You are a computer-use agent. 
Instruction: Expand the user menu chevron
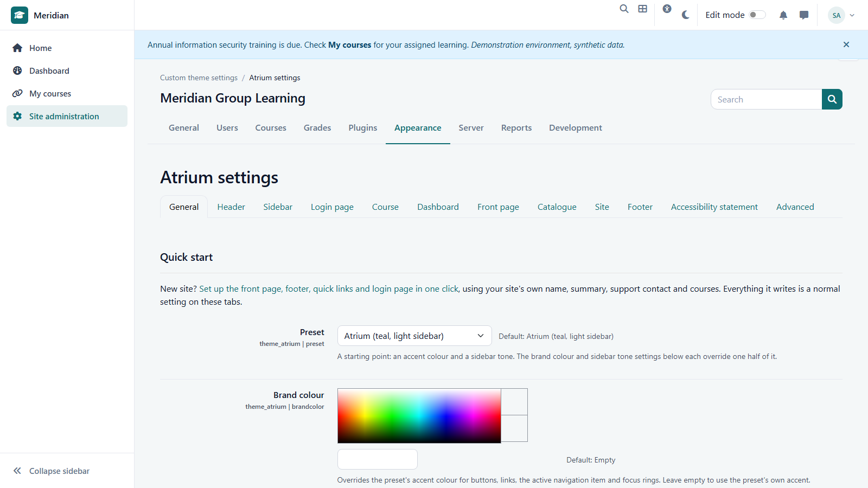pos(852,15)
